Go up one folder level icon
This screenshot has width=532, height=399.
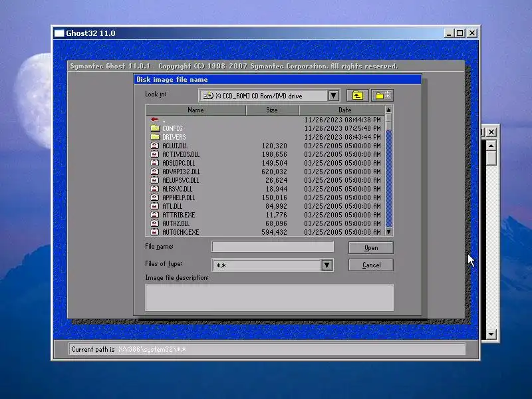[x=357, y=96]
